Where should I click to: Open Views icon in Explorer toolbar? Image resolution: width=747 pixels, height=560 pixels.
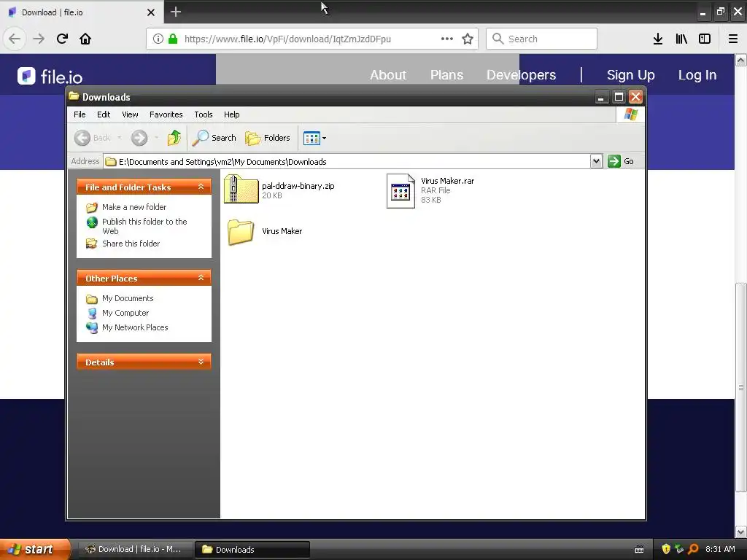pos(311,138)
